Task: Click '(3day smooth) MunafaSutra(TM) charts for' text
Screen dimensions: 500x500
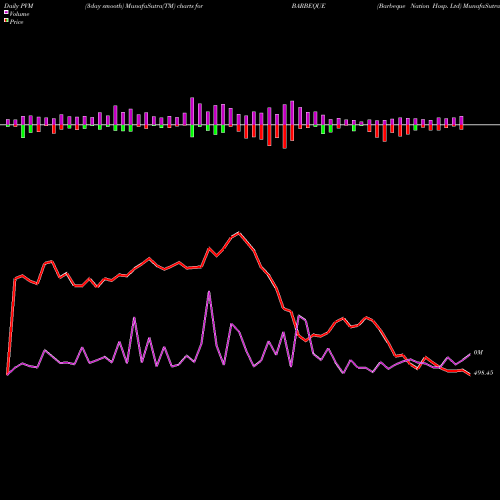Action: [144, 6]
